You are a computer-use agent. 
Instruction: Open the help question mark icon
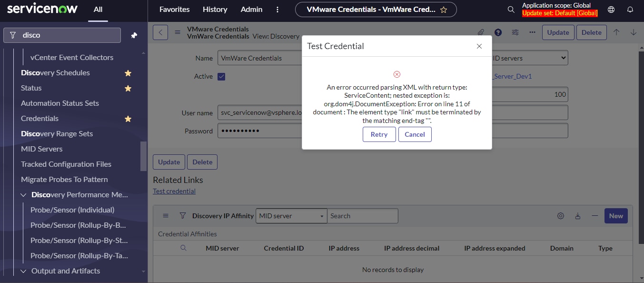coord(498,32)
